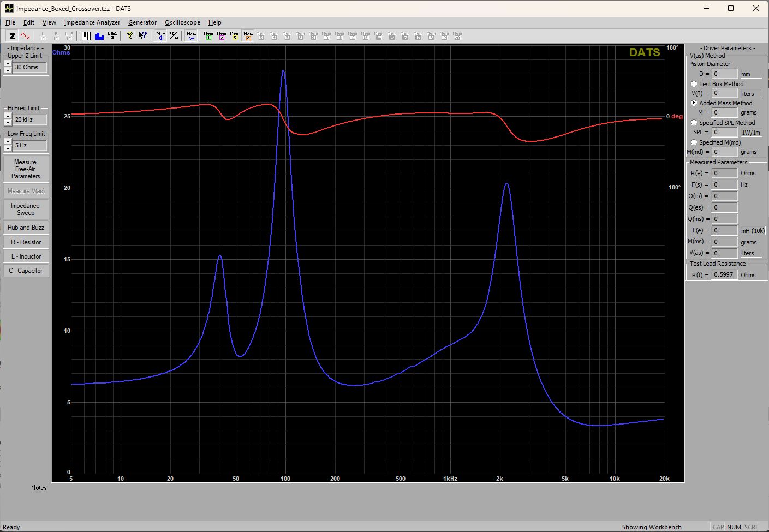769x532 pixels.
Task: Choose the Specified SPL Method option
Action: coord(694,123)
